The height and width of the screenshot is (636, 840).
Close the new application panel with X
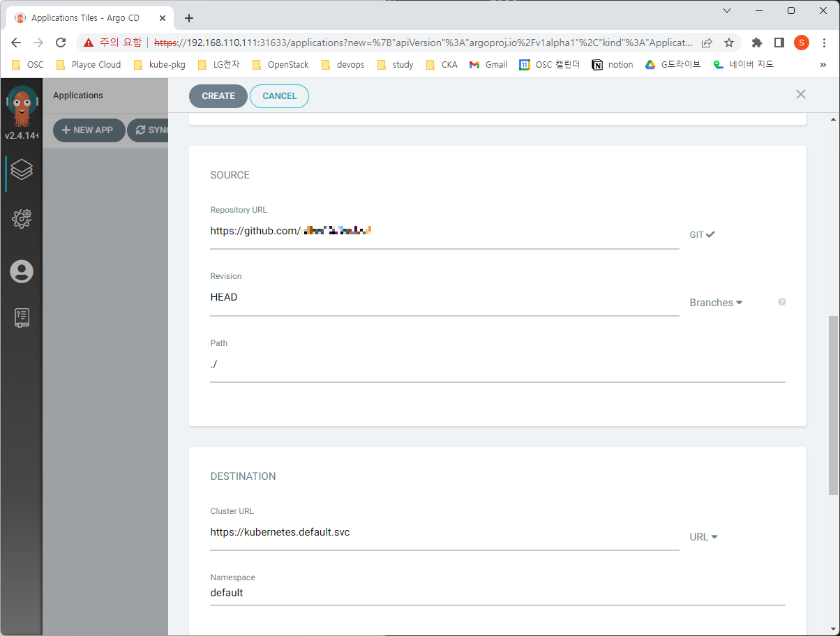pos(801,94)
